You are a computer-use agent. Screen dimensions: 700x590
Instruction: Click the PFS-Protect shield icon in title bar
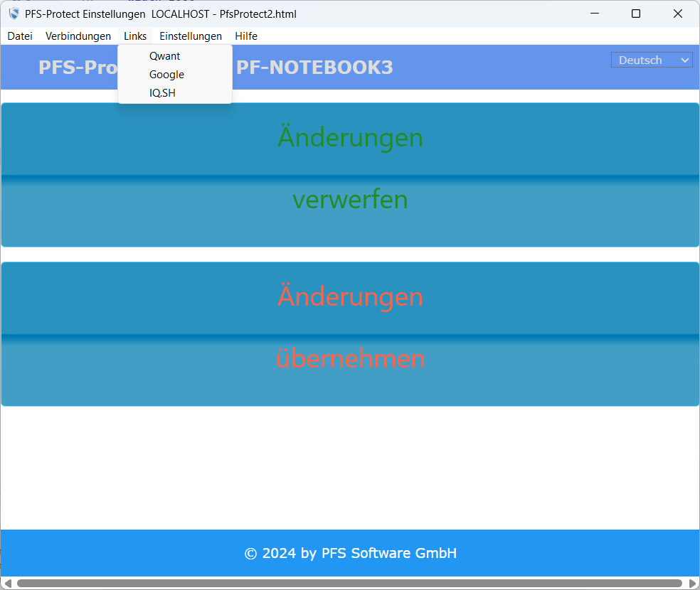coord(14,14)
